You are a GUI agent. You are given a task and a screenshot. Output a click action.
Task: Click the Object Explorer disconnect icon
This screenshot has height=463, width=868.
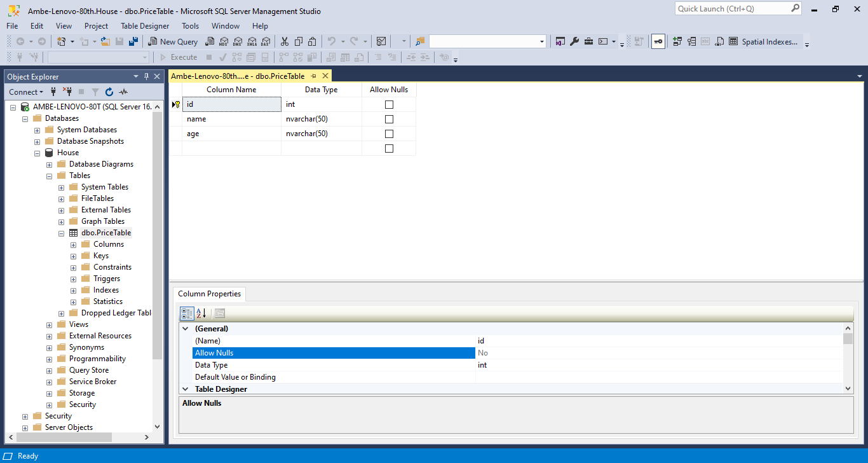pyautogui.click(x=67, y=92)
